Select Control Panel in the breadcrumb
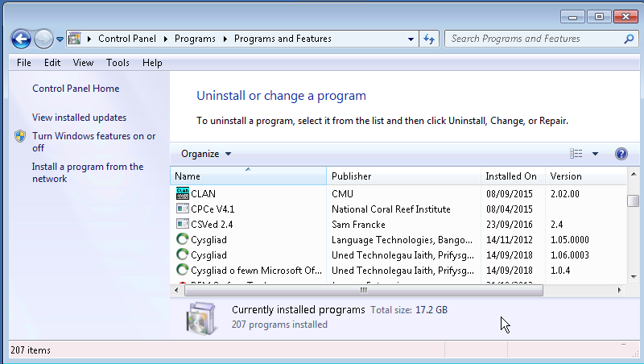The image size is (644, 364). click(127, 39)
